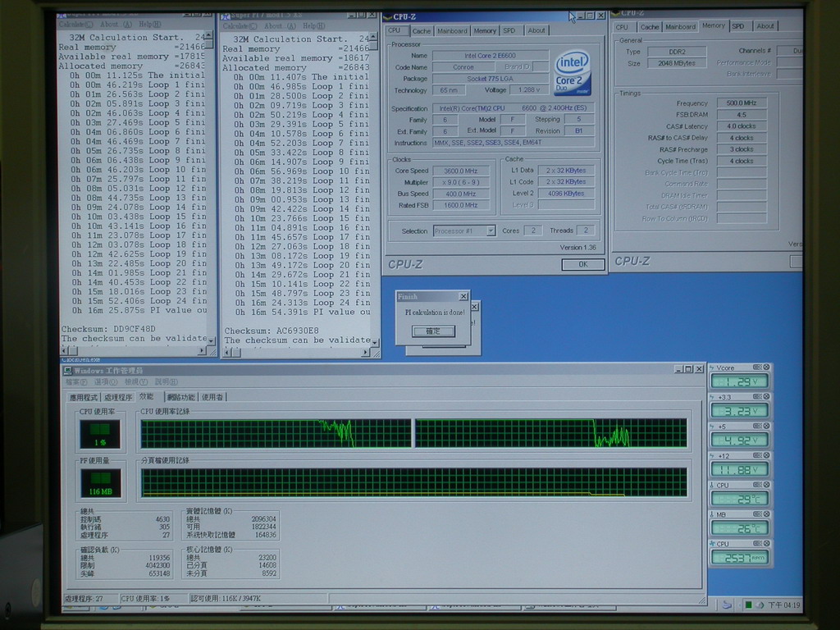This screenshot has width=840, height=630.
Task: Open the Networking tab in Task Manager
Action: (180, 397)
